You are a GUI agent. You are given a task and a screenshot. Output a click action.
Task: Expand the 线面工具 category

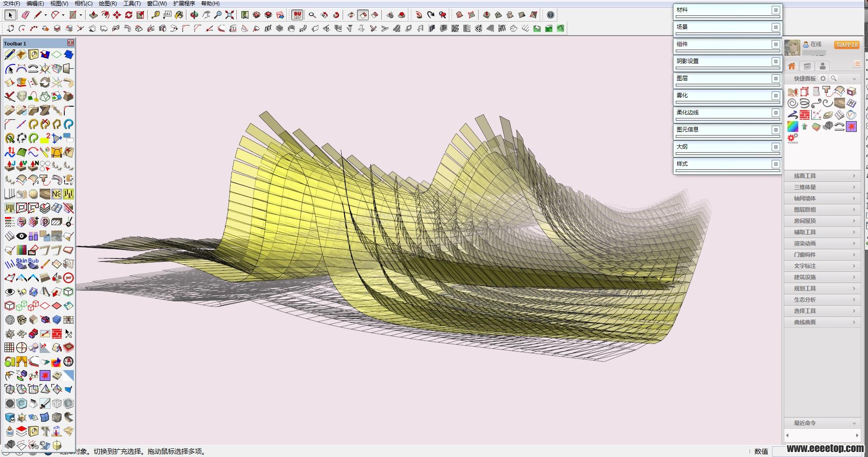point(823,176)
